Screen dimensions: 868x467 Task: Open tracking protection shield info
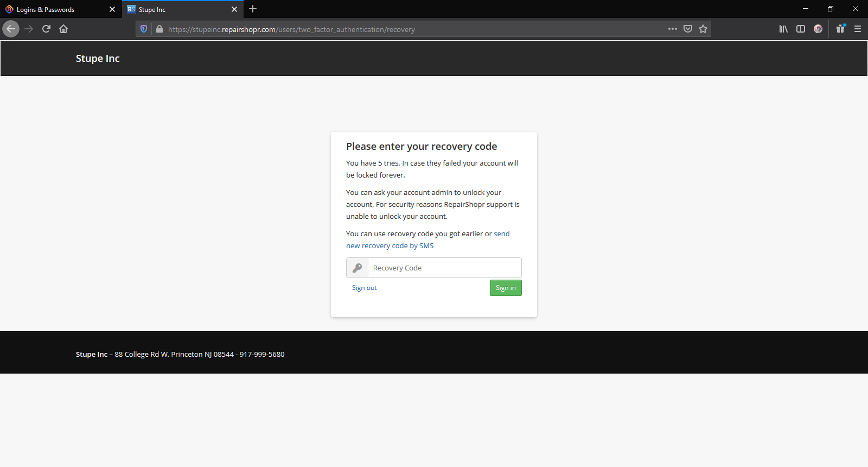(144, 29)
